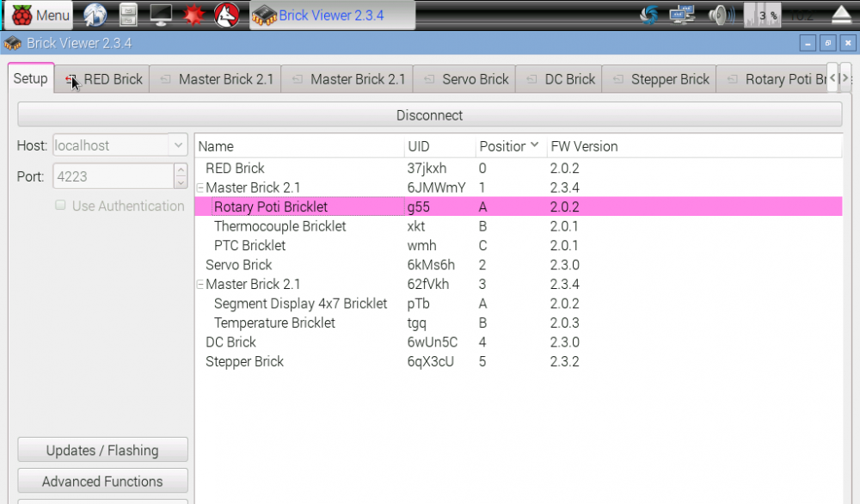The height and width of the screenshot is (504, 860).
Task: Increment the Port number with the up arrow
Action: coord(181,171)
